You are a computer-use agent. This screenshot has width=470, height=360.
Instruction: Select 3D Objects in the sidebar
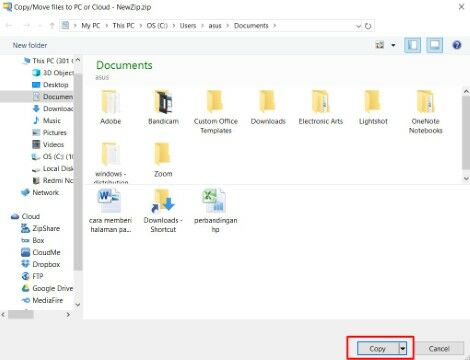(x=53, y=73)
